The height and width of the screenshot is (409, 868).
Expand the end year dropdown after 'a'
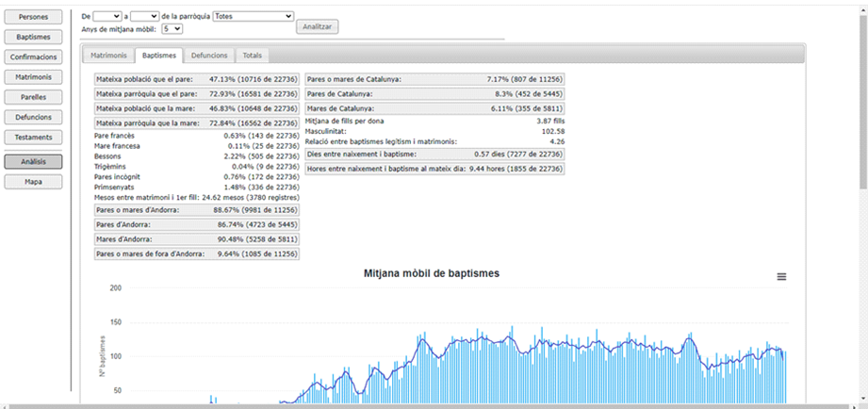coord(144,17)
